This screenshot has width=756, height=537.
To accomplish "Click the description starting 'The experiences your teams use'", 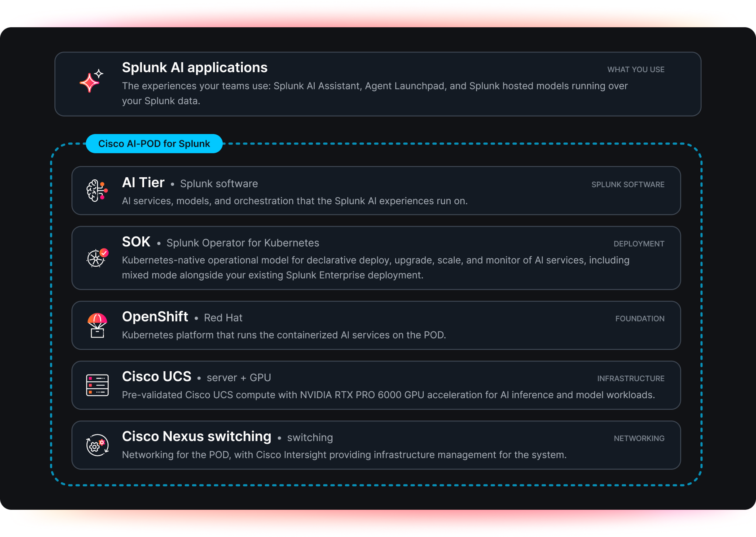I will 375,93.
